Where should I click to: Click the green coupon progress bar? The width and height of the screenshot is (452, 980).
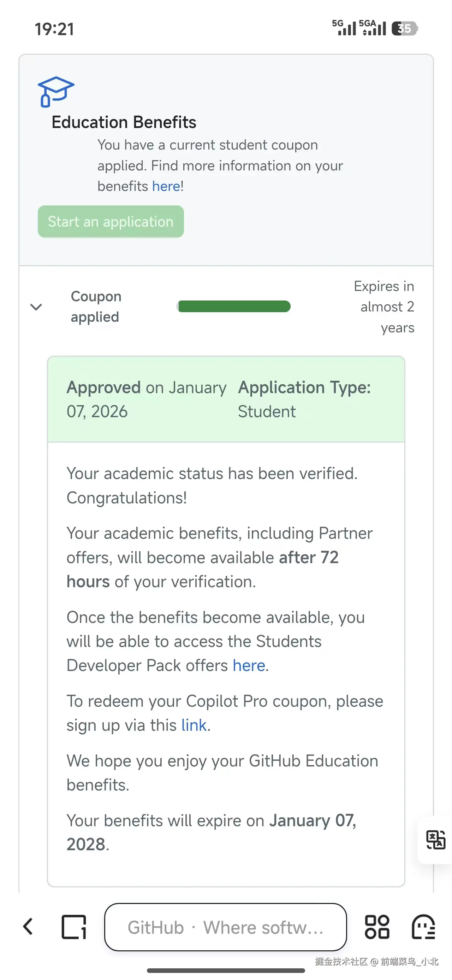click(234, 306)
